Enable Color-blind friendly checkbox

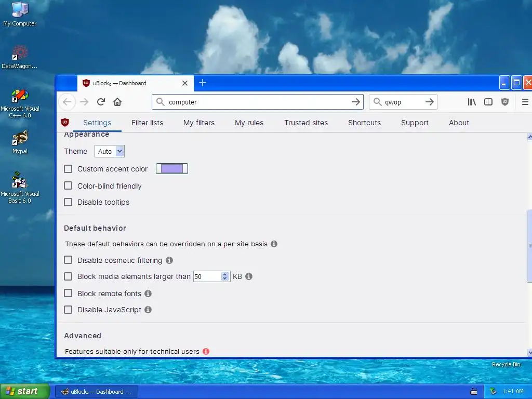[x=68, y=185]
